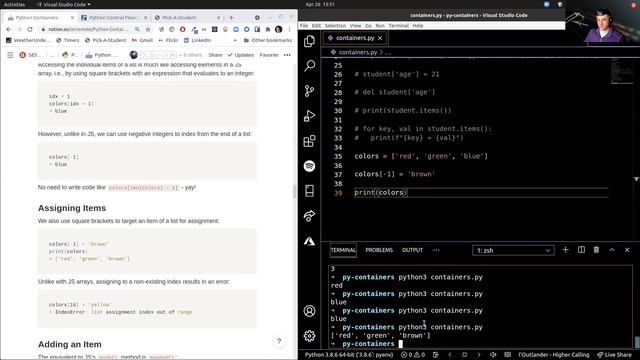640x360 pixels.
Task: Click Favorite in Notion header
Action: tap(269, 55)
